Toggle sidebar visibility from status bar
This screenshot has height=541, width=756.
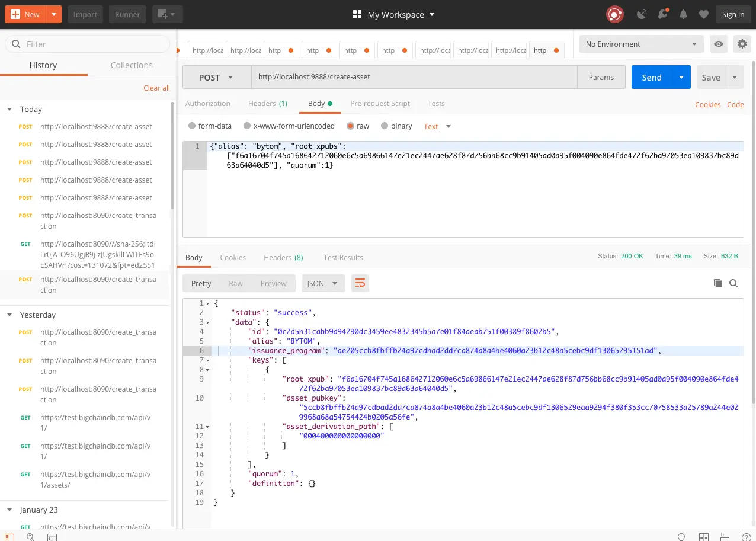pos(9,537)
